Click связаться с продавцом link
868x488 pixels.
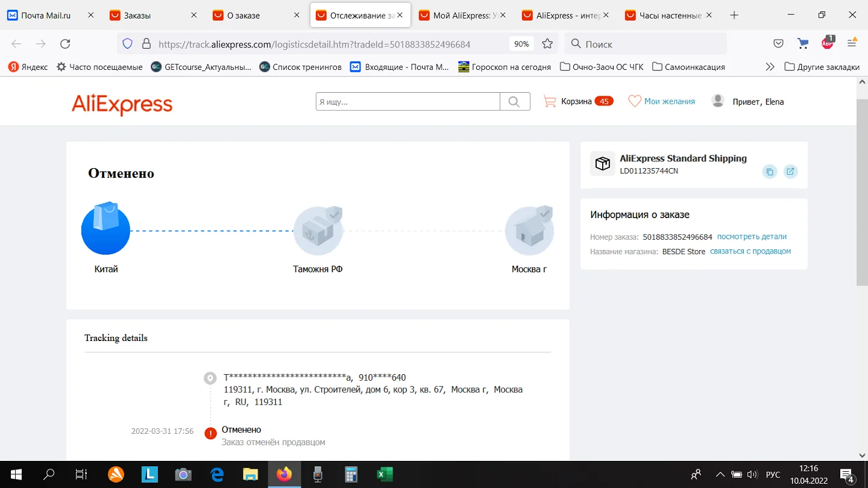click(x=750, y=251)
